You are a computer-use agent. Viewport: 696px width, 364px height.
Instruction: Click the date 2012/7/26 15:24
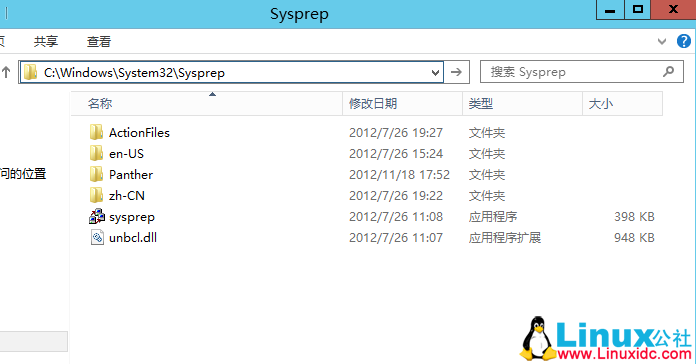tap(396, 154)
